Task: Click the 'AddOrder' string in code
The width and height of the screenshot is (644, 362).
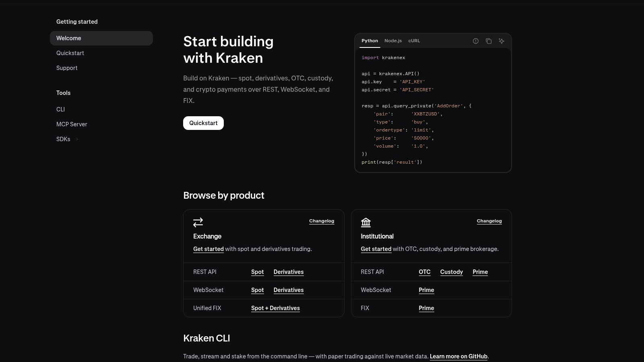Action: [x=448, y=106]
